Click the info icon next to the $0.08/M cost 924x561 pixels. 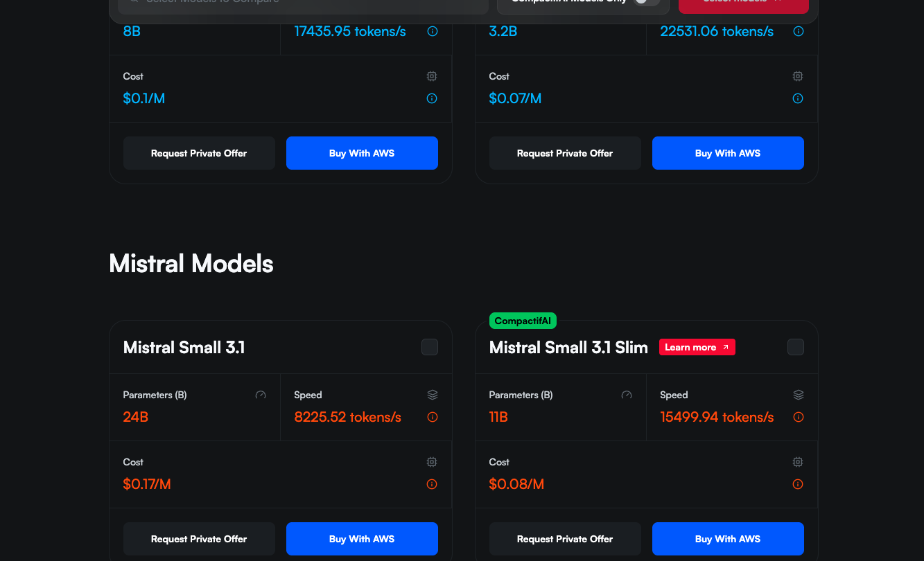point(798,484)
